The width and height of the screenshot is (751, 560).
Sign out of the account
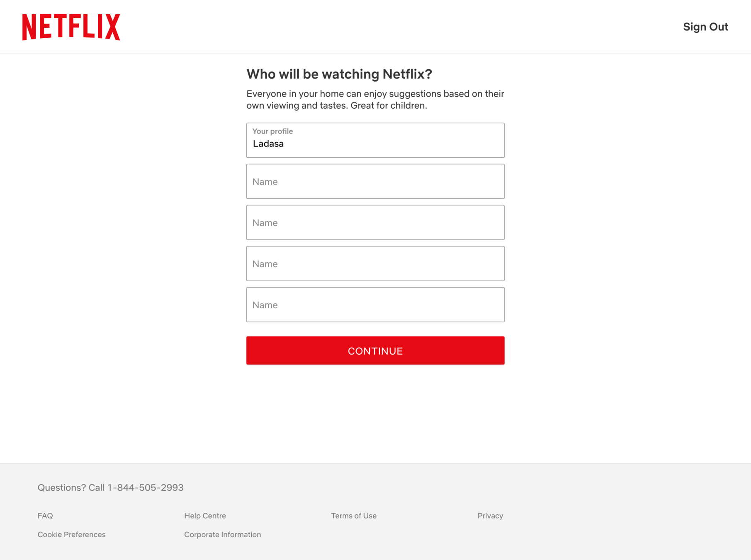(x=705, y=27)
